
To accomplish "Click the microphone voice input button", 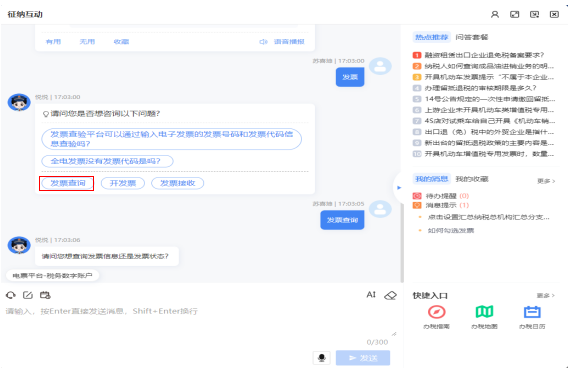I will tap(322, 358).
